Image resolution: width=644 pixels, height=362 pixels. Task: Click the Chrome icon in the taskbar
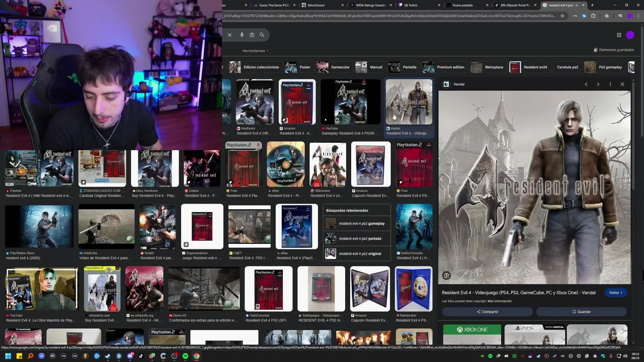[x=197, y=356]
